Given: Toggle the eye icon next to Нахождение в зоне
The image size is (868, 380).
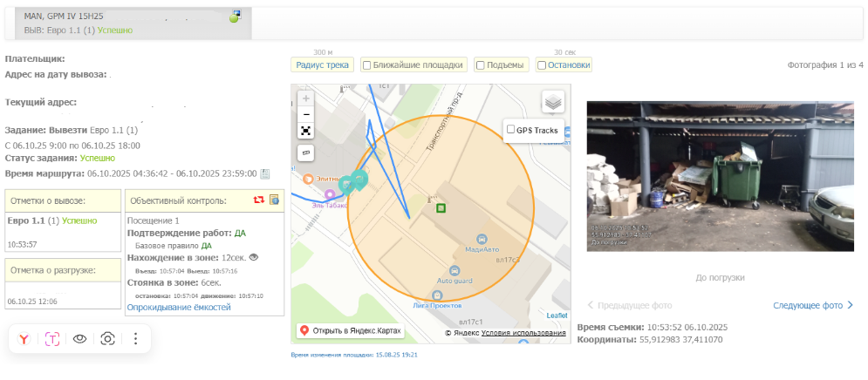Looking at the screenshot, I should 254,258.
